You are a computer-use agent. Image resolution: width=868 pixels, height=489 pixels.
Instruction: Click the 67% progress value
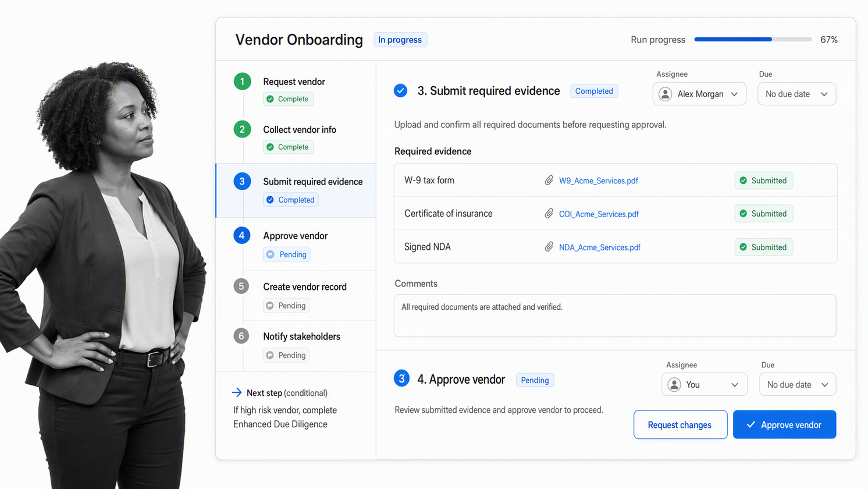pos(829,40)
